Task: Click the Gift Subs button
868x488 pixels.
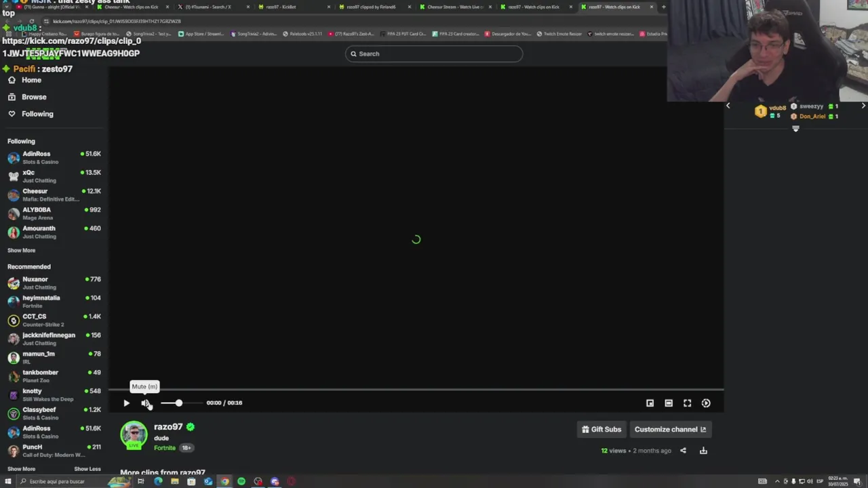Action: point(601,429)
